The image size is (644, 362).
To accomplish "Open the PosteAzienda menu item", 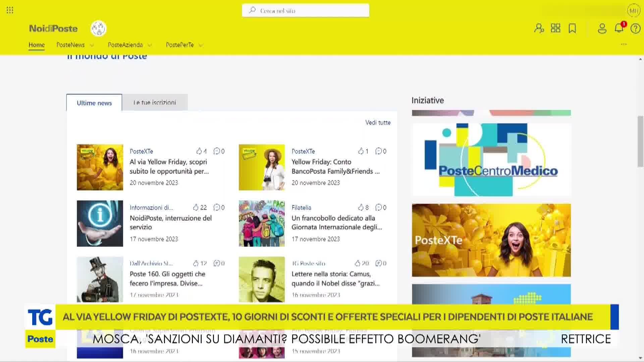I will [x=125, y=45].
